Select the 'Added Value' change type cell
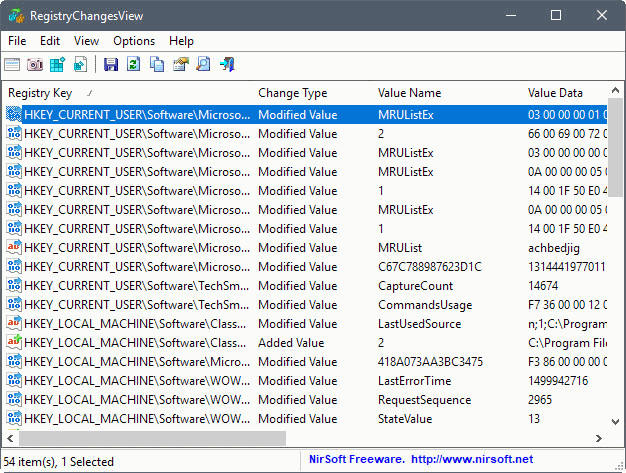 coord(291,342)
